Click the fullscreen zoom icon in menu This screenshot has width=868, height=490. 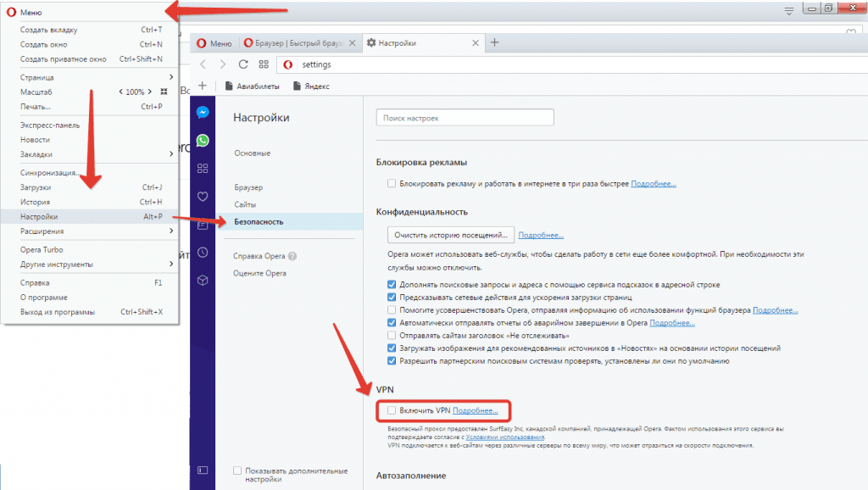pyautogui.click(x=164, y=92)
